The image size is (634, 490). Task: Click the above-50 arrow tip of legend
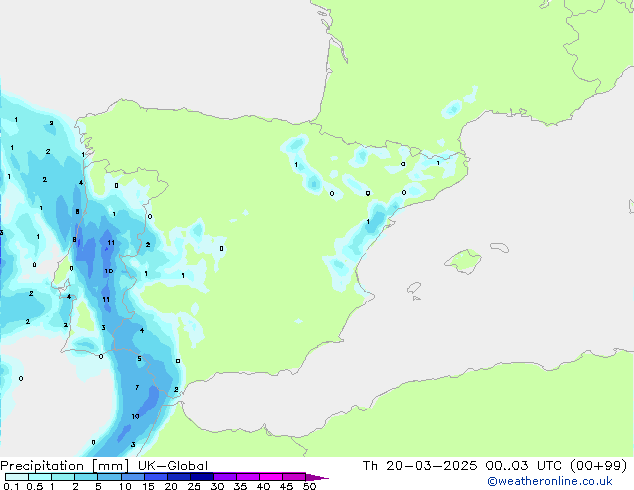317,477
